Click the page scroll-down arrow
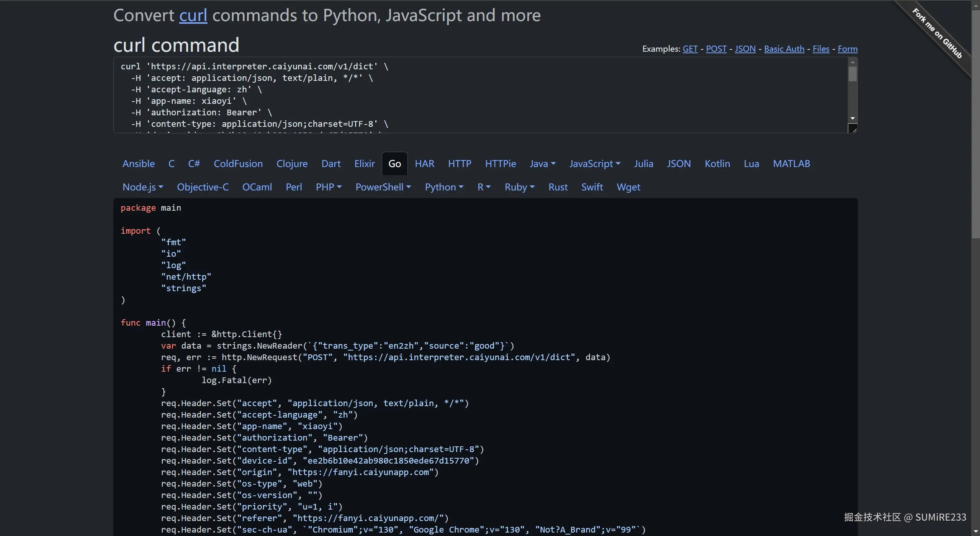The width and height of the screenshot is (980, 536). [x=975, y=532]
